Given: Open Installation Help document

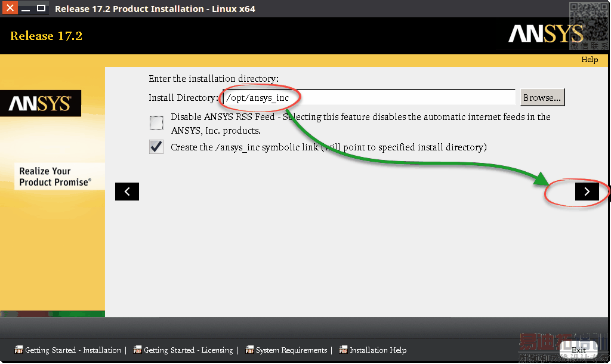Looking at the screenshot, I should (x=378, y=350).
